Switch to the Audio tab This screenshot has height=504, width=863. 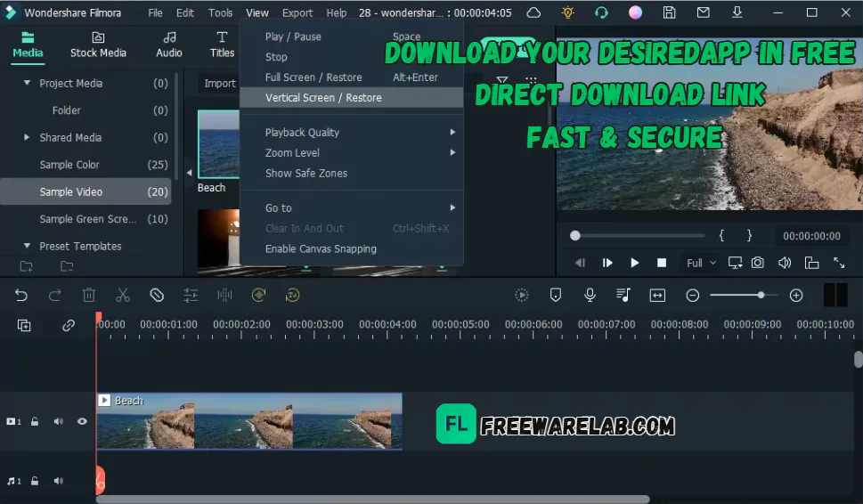pyautogui.click(x=169, y=45)
